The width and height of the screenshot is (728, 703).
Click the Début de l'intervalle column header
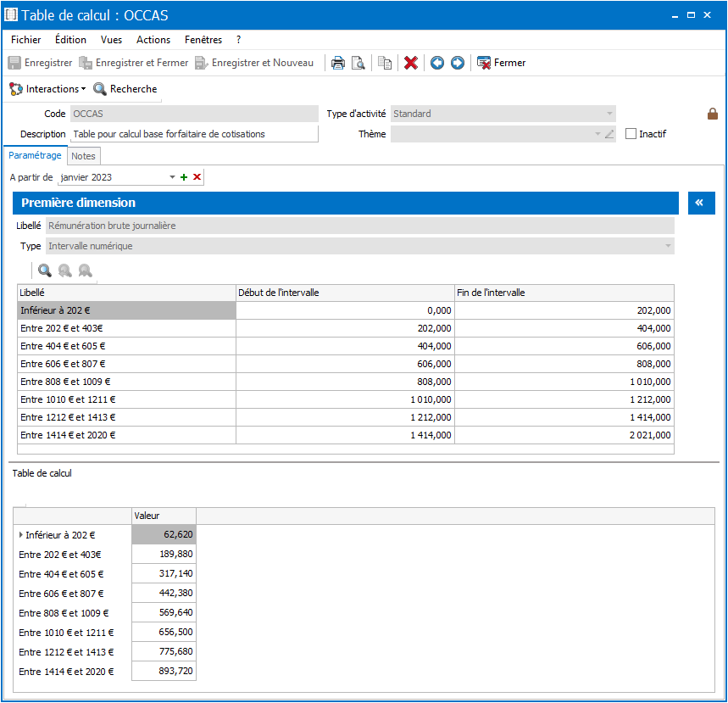346,293
